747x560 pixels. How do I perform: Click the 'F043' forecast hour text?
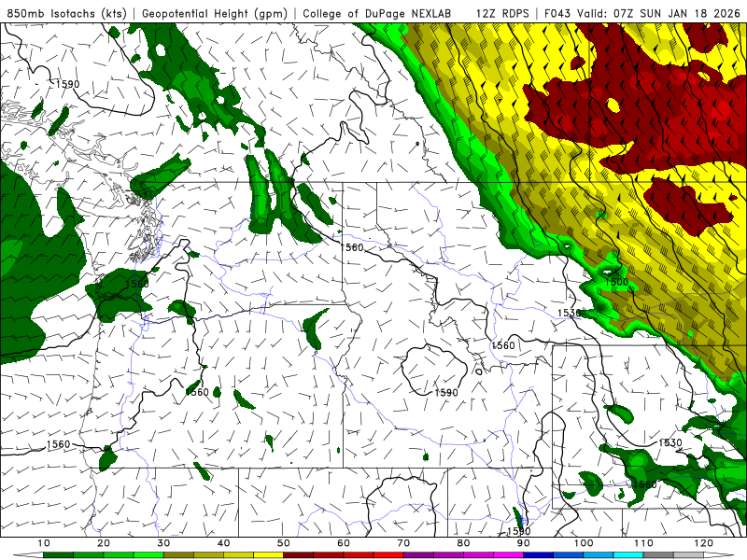pyautogui.click(x=557, y=13)
